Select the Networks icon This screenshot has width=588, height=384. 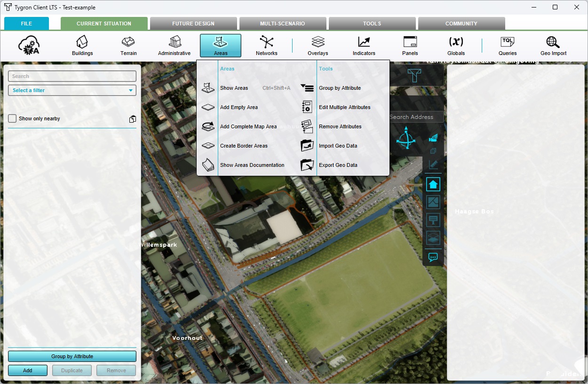coord(266,43)
